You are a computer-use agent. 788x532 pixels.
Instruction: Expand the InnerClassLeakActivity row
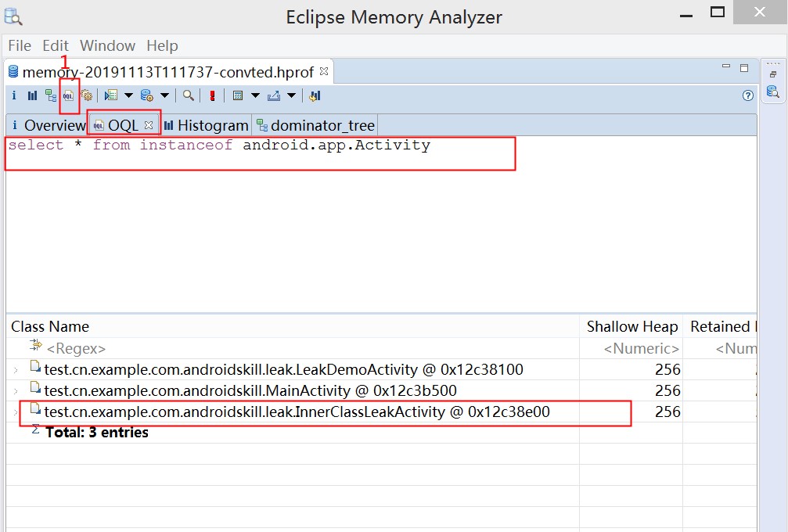click(16, 412)
